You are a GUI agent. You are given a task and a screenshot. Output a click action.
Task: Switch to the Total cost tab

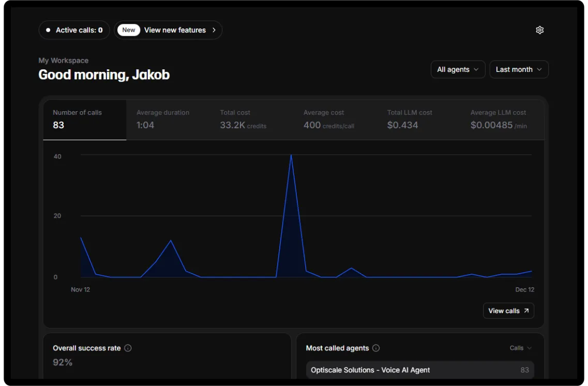click(251, 120)
